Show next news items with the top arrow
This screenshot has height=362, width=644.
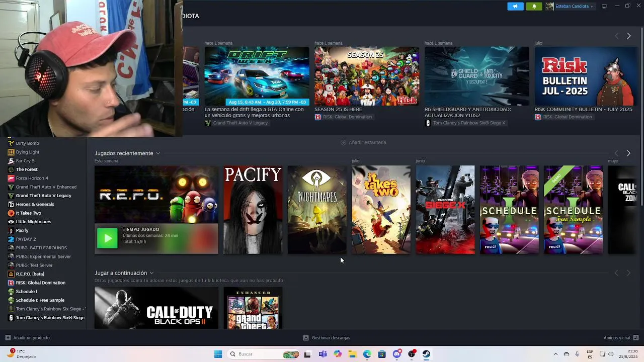tap(628, 36)
